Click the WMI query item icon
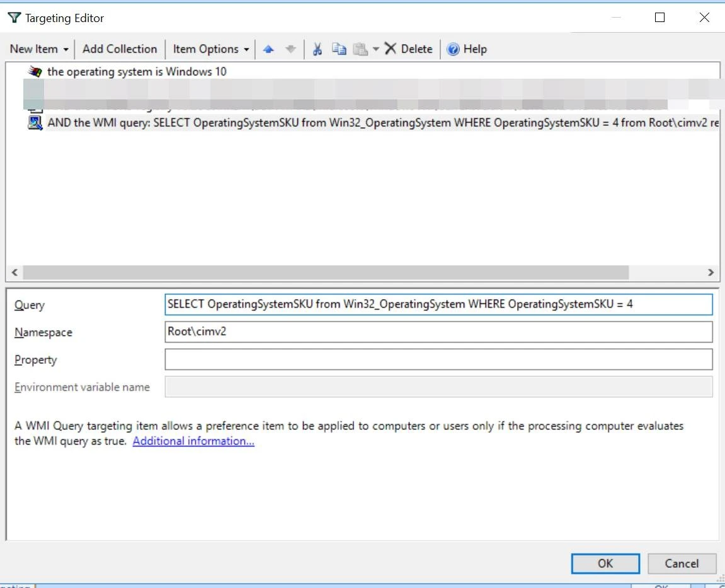This screenshot has width=725, height=588. [35, 123]
